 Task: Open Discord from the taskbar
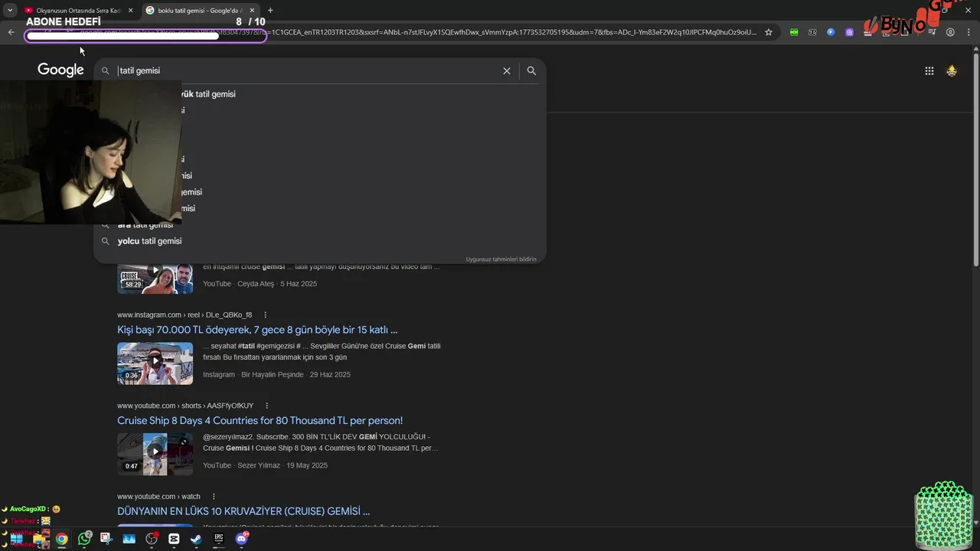tap(242, 539)
